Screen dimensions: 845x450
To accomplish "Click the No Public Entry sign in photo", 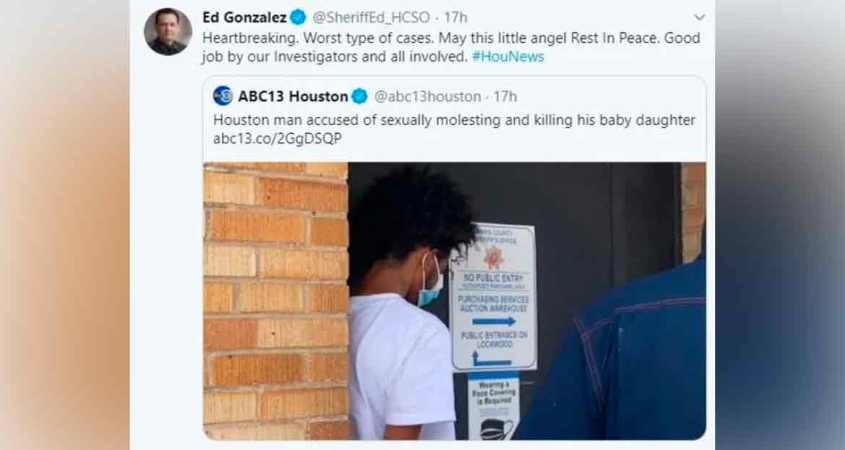I will (493, 296).
